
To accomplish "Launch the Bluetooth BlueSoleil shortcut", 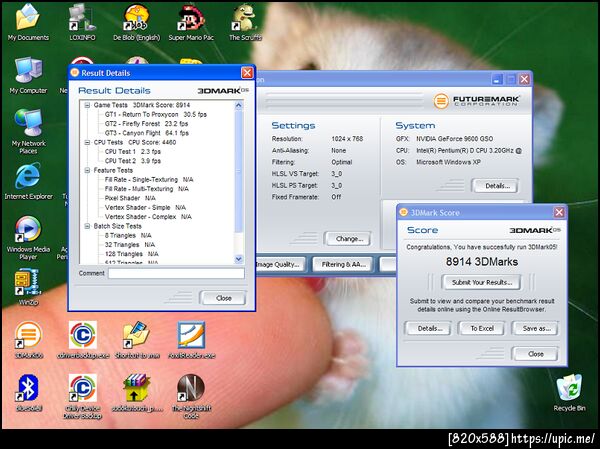I will (x=28, y=393).
